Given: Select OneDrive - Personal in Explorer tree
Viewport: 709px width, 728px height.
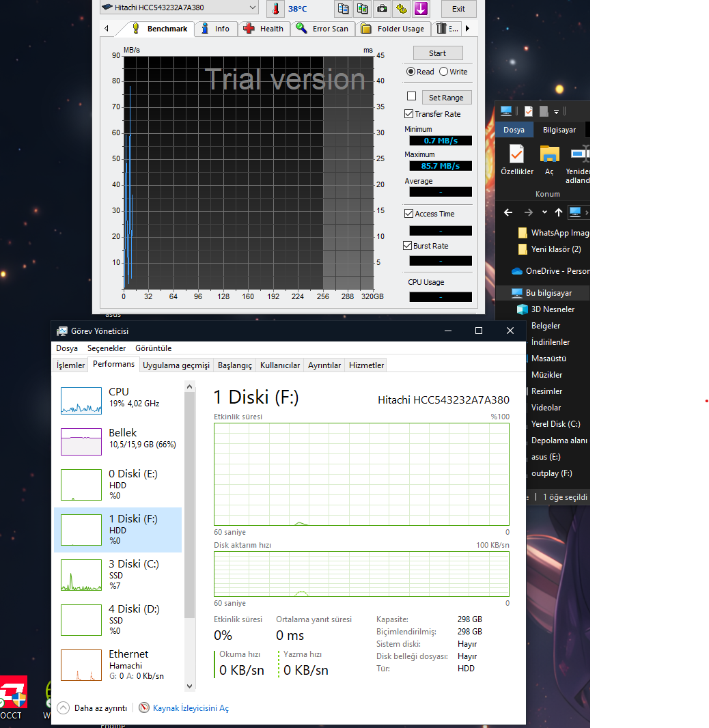Looking at the screenshot, I should point(551,271).
